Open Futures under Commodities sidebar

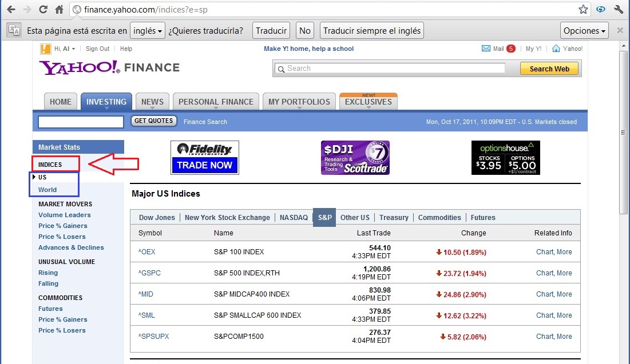point(50,309)
